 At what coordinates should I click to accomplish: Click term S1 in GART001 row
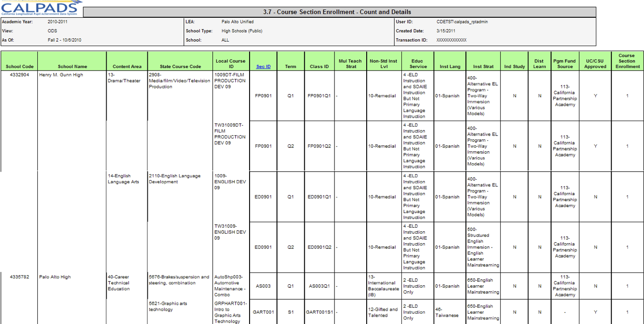[290, 312]
